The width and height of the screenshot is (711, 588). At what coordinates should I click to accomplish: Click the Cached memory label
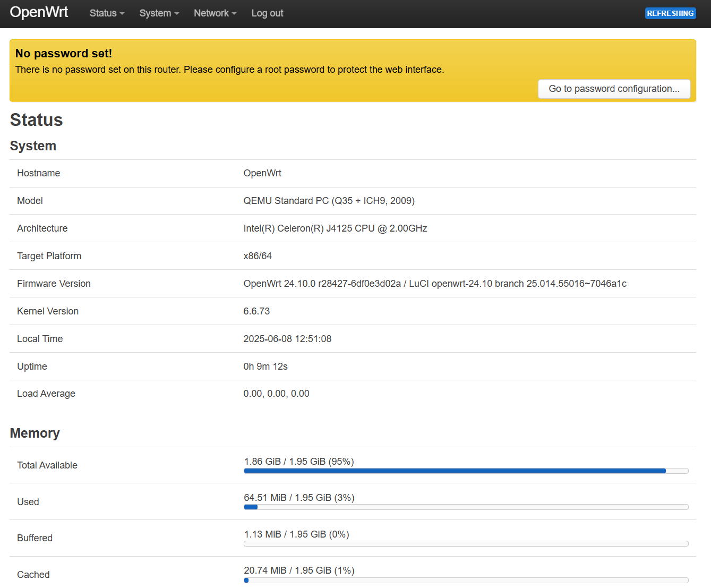33,575
